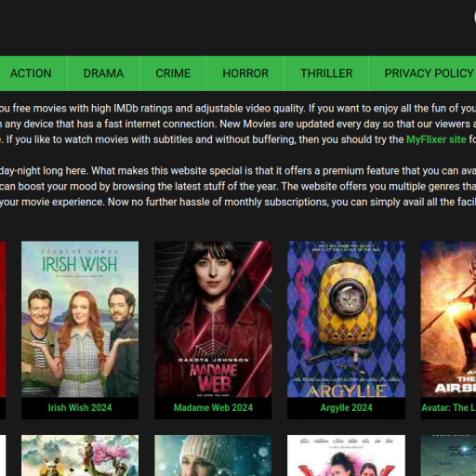Open the ACTION genre menu item
Viewport: 476px width, 476px height.
pyautogui.click(x=31, y=73)
